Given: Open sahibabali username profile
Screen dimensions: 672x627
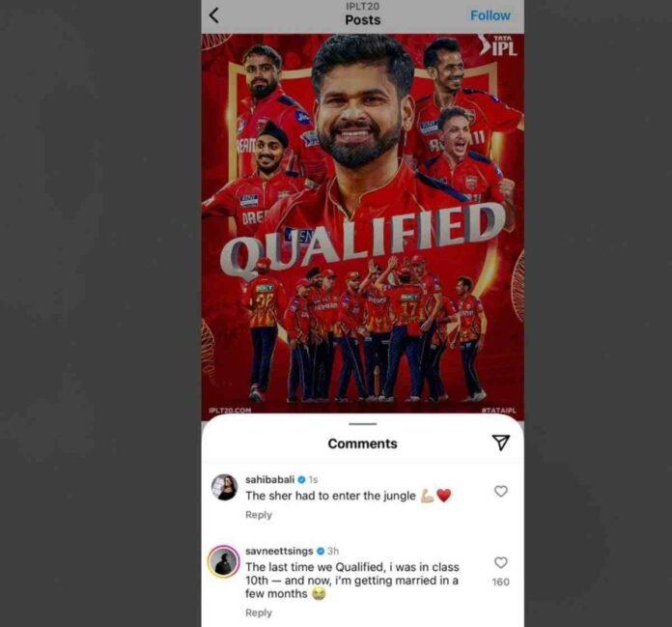Looking at the screenshot, I should (x=269, y=479).
